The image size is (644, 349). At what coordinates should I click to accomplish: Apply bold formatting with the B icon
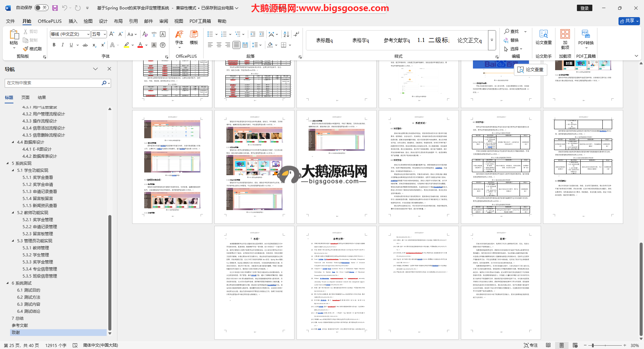tap(54, 45)
